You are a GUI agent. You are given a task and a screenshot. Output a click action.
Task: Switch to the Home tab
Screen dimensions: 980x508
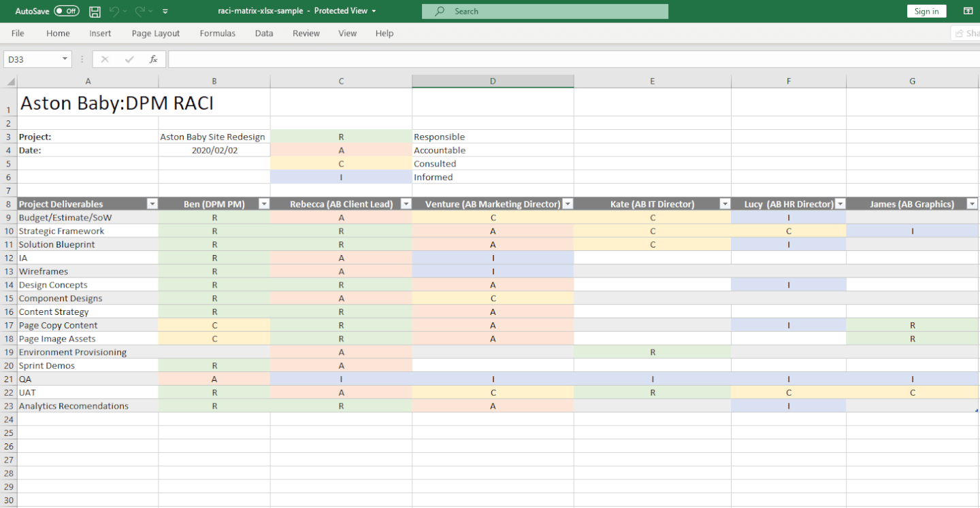tap(58, 33)
